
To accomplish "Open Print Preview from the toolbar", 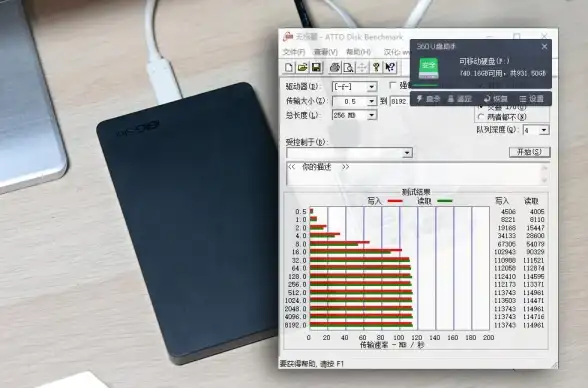I will pyautogui.click(x=348, y=67).
